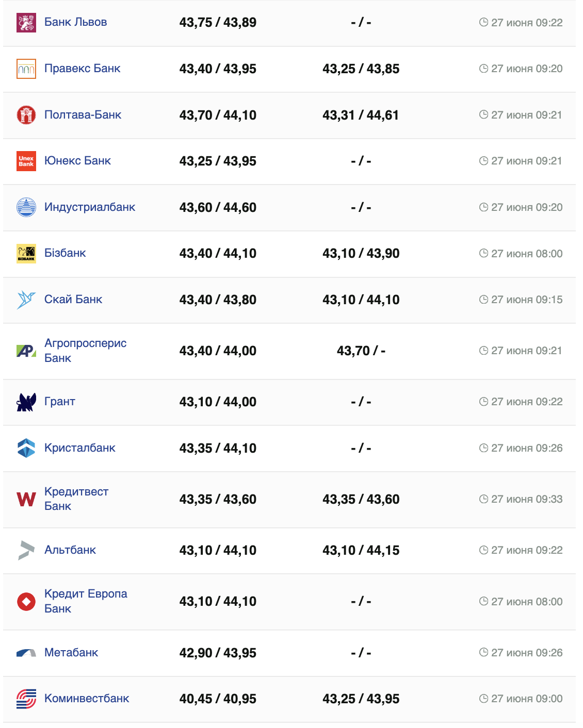Click the Кредитвест Банк red W logo

click(x=26, y=499)
